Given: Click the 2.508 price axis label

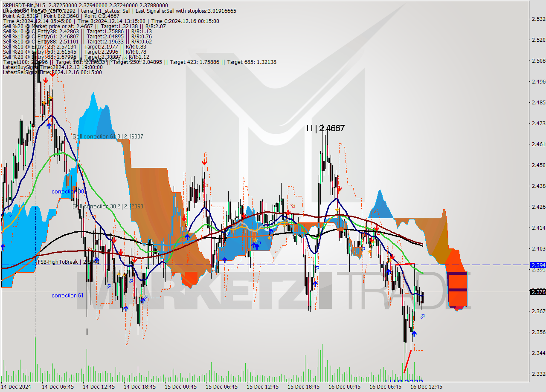Looking at the screenshot, I should [x=538, y=61].
